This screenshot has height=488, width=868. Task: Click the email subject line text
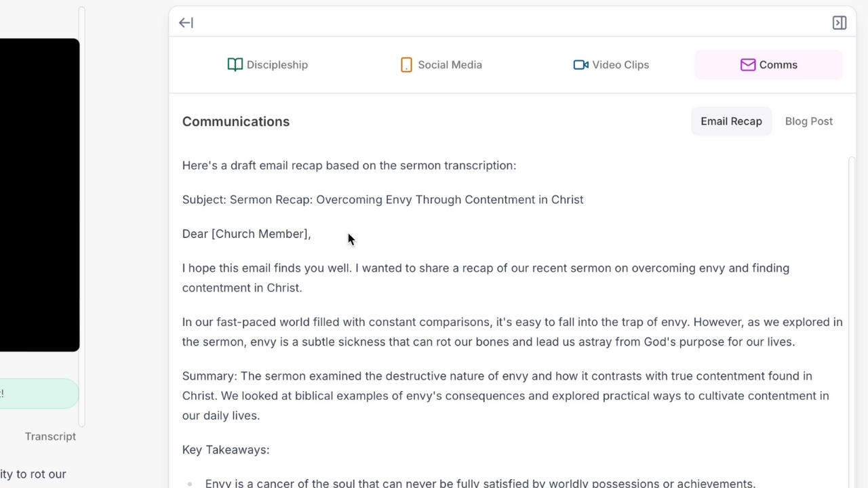coord(382,199)
